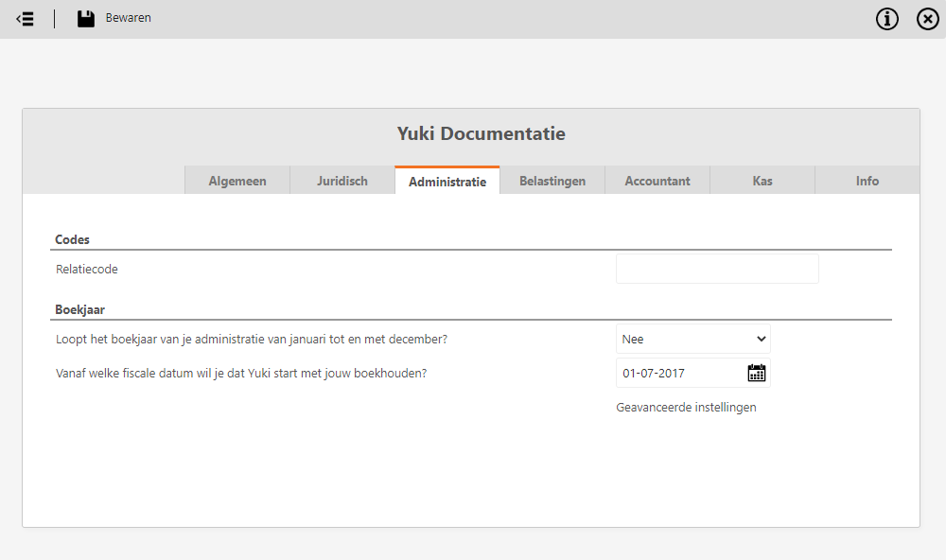
Task: Open Geavanceerde instellingen link
Action: (686, 408)
